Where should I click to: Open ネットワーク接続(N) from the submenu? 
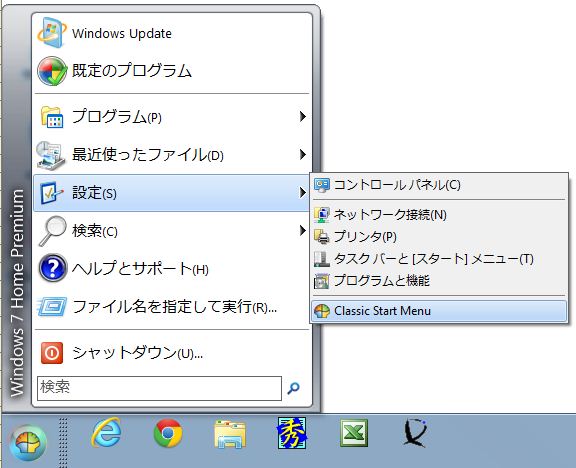coord(439,215)
